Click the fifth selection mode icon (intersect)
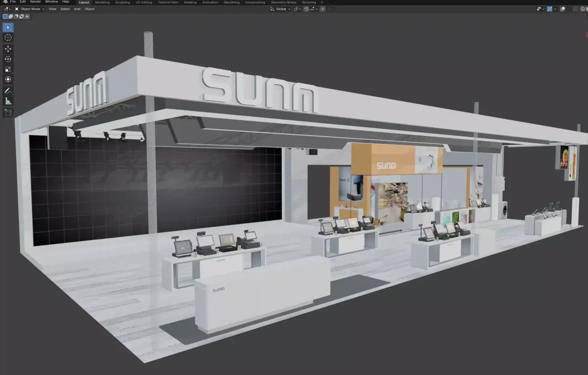The height and width of the screenshot is (375, 588). [x=27, y=16]
